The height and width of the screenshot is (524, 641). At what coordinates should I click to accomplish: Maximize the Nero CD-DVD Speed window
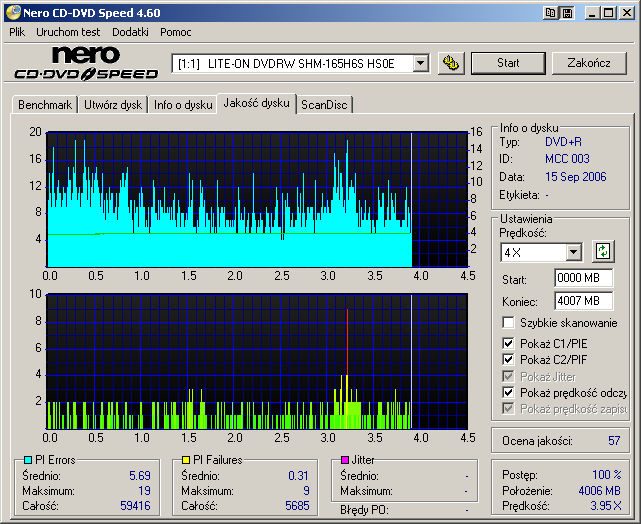tap(608, 13)
